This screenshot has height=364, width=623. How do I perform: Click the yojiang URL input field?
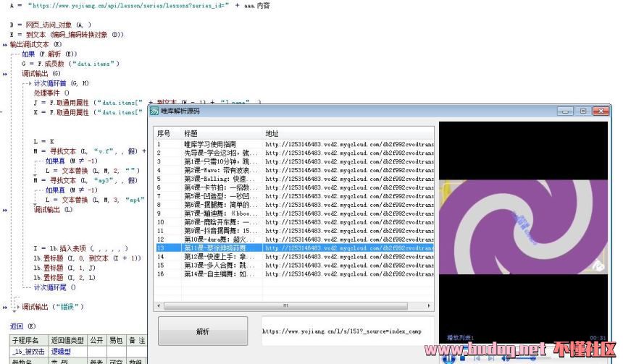348,331
